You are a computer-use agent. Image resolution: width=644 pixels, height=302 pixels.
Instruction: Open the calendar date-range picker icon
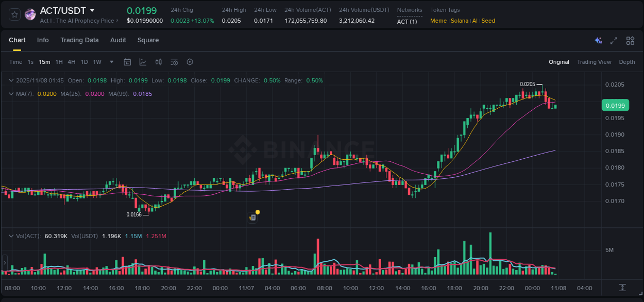pyautogui.click(x=127, y=61)
